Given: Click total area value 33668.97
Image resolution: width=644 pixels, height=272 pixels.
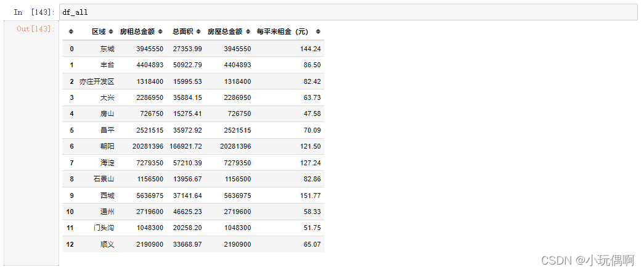Looking at the screenshot, I should pos(187,244).
